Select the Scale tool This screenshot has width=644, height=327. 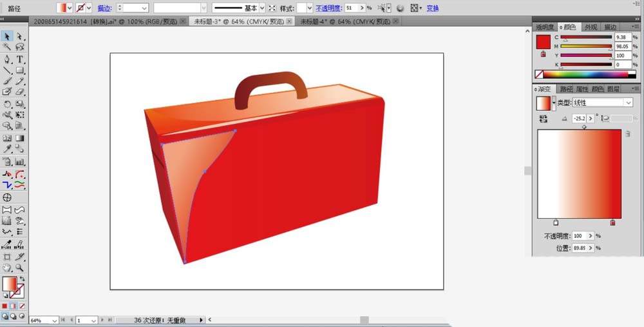pyautogui.click(x=20, y=104)
